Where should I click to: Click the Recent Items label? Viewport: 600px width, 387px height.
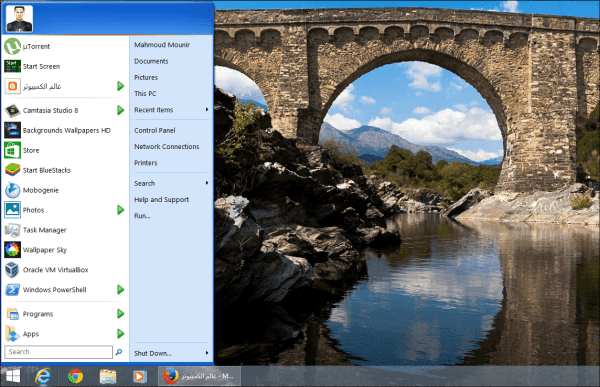[x=153, y=110]
